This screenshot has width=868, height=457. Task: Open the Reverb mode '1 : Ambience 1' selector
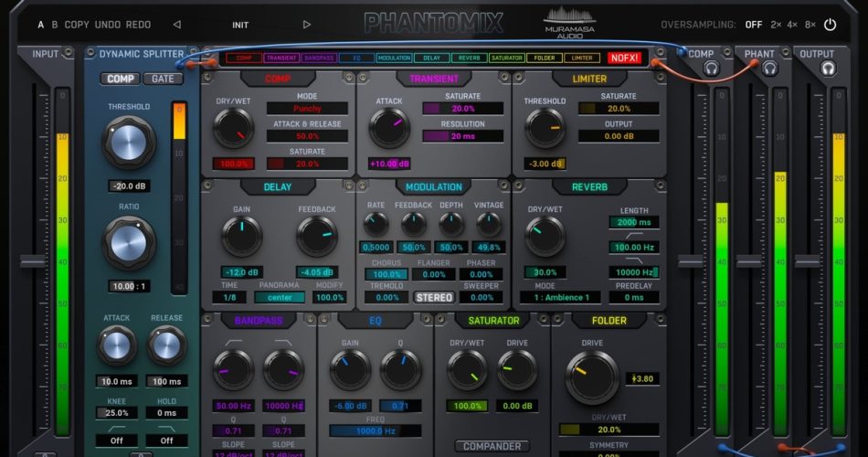coord(567,297)
